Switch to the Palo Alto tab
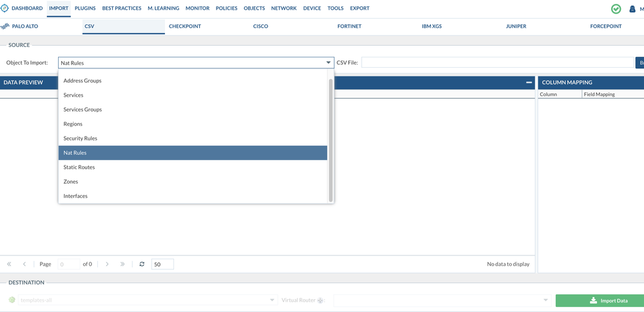Image resolution: width=644 pixels, height=312 pixels. pyautogui.click(x=25, y=26)
